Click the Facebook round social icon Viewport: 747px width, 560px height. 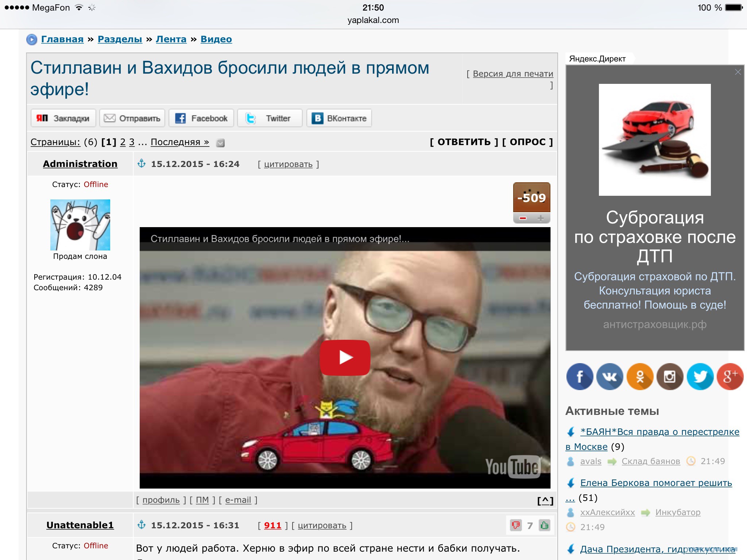pos(580,377)
